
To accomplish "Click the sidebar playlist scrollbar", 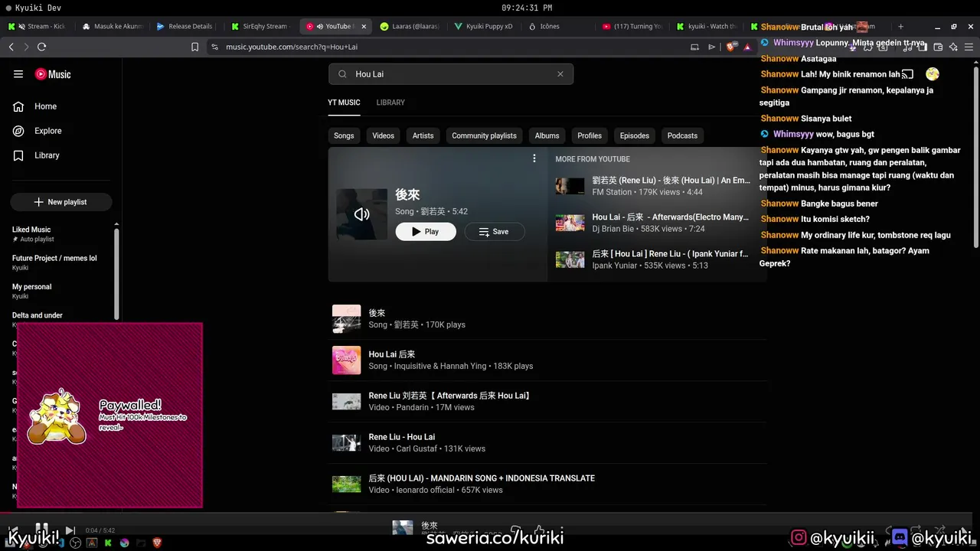I will [x=117, y=272].
